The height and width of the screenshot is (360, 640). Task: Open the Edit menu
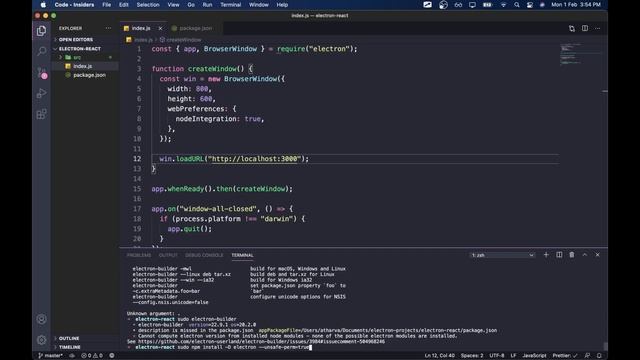pos(124,5)
